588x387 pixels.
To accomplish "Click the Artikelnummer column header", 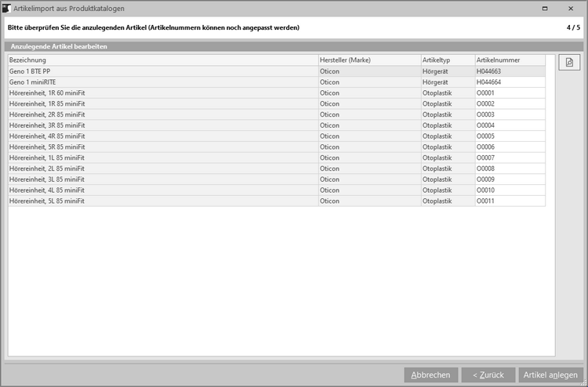I will 510,60.
